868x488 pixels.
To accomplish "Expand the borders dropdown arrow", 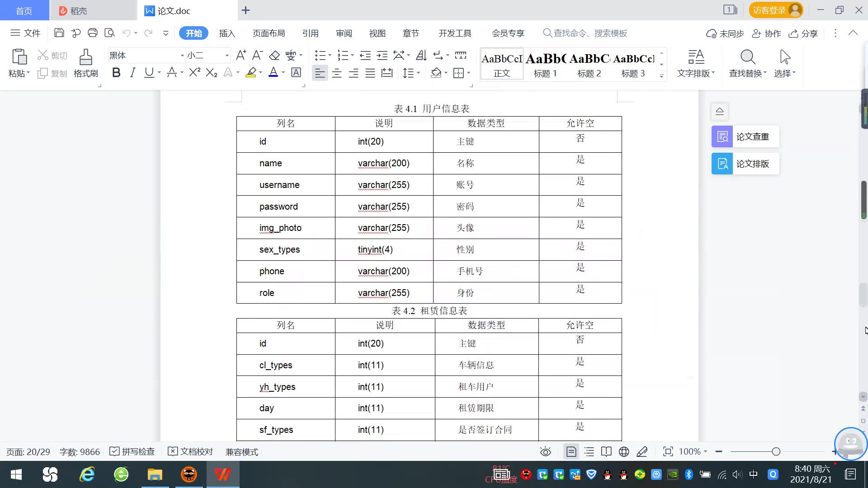I will coord(468,73).
